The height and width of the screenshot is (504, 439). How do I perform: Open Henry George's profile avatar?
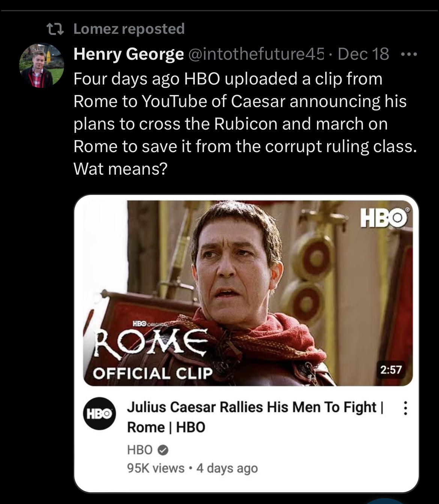(x=41, y=65)
